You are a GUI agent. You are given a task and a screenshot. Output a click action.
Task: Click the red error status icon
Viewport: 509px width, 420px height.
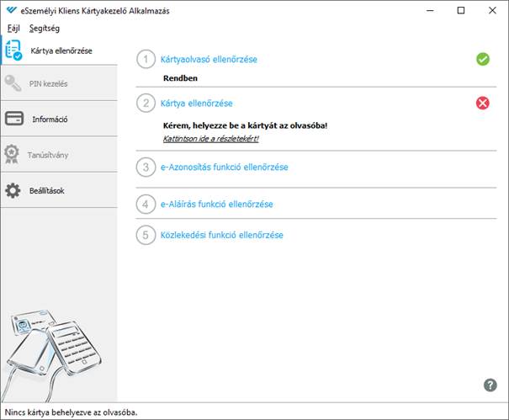tap(483, 103)
